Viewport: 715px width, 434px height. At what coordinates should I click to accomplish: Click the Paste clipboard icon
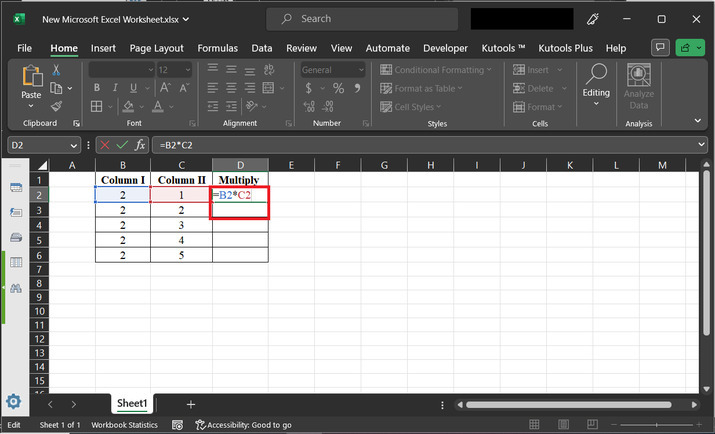pos(31,76)
